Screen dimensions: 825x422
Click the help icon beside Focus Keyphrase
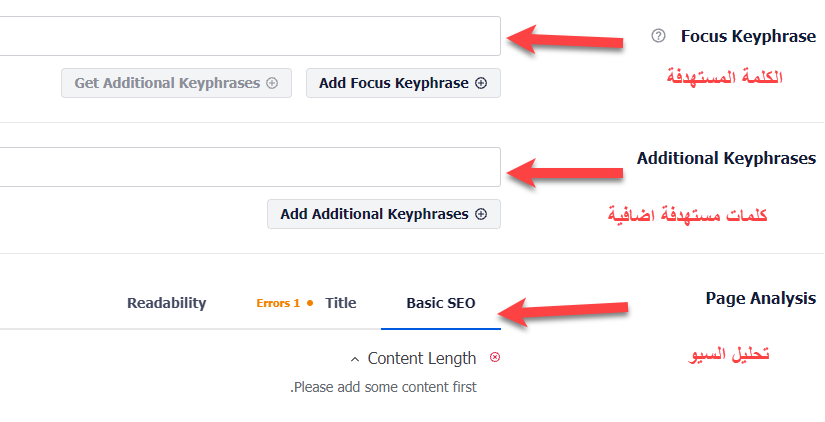(x=658, y=36)
